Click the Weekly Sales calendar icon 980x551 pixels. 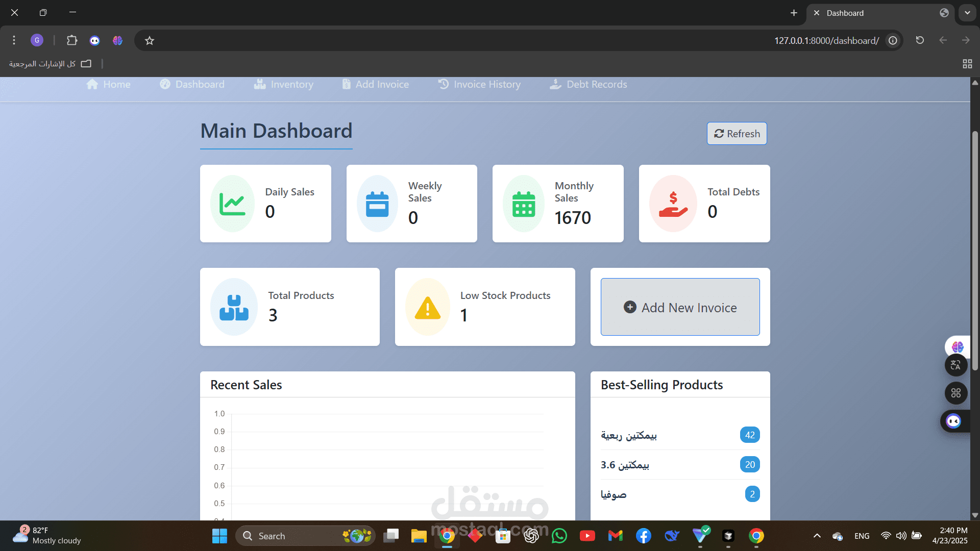377,204
